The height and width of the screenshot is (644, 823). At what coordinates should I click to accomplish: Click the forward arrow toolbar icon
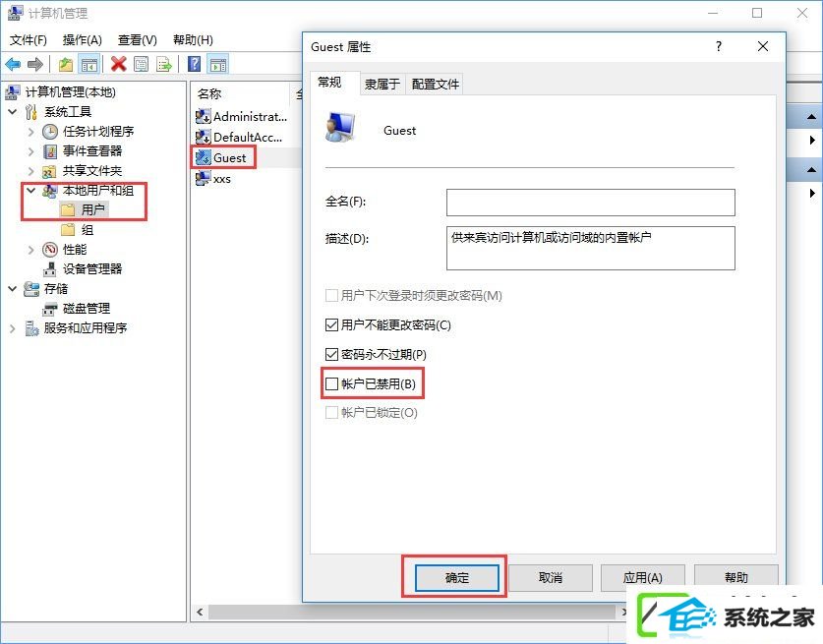[x=35, y=65]
